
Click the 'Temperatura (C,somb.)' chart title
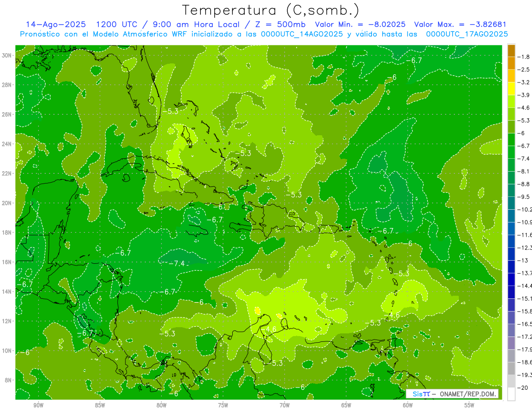270,10
